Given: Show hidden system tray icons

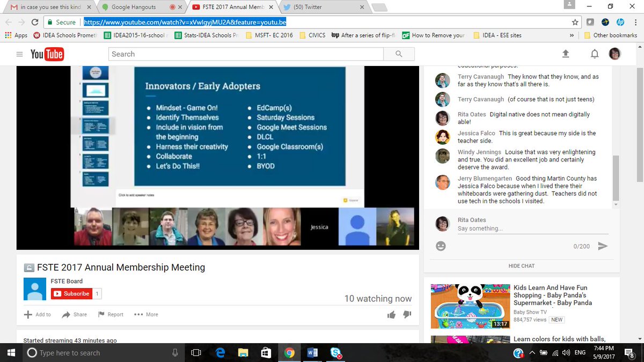Looking at the screenshot, I should point(532,352).
